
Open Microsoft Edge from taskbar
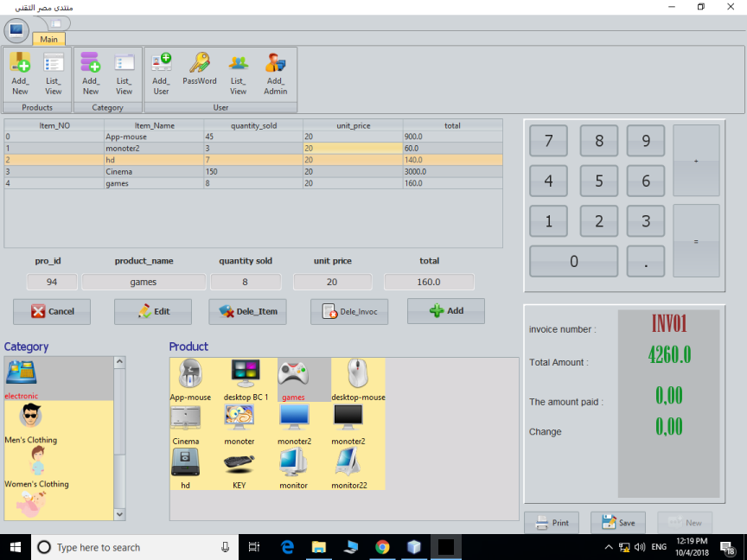pyautogui.click(x=287, y=547)
